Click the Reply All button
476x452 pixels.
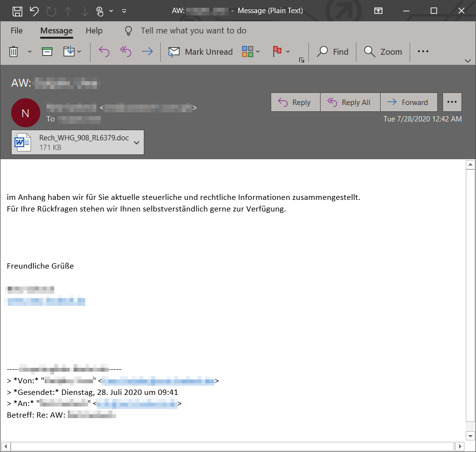[x=350, y=102]
